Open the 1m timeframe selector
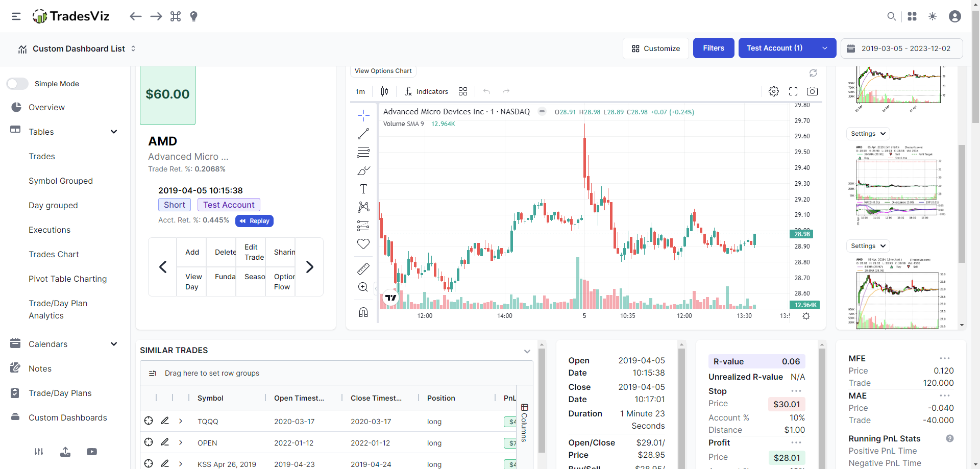Image resolution: width=980 pixels, height=469 pixels. [x=360, y=91]
